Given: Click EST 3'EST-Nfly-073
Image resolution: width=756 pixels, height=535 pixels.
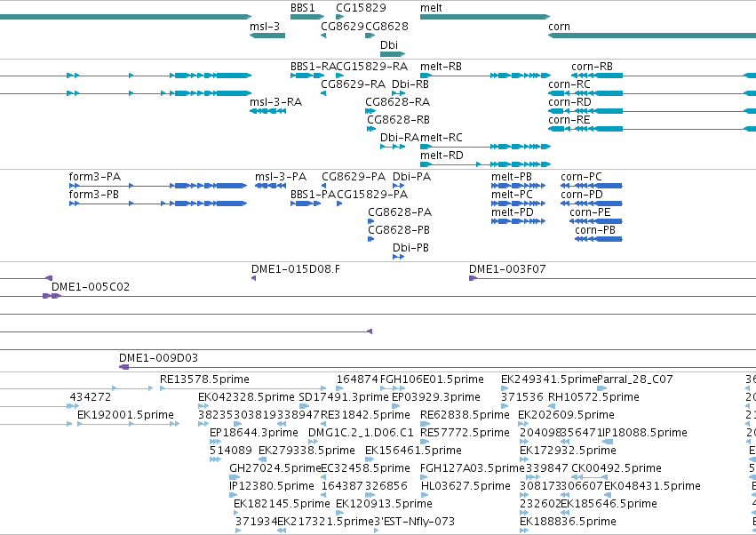Looking at the screenshot, I should 414,523.
